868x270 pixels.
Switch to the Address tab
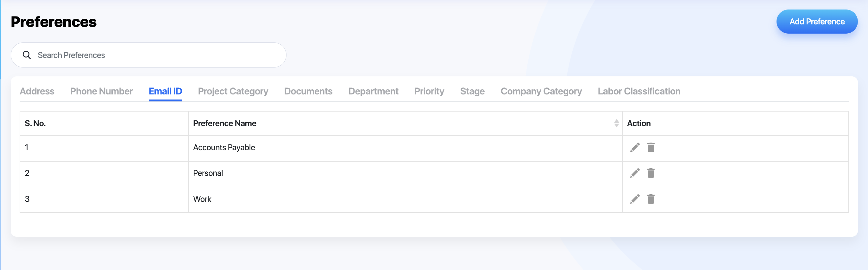point(37,91)
